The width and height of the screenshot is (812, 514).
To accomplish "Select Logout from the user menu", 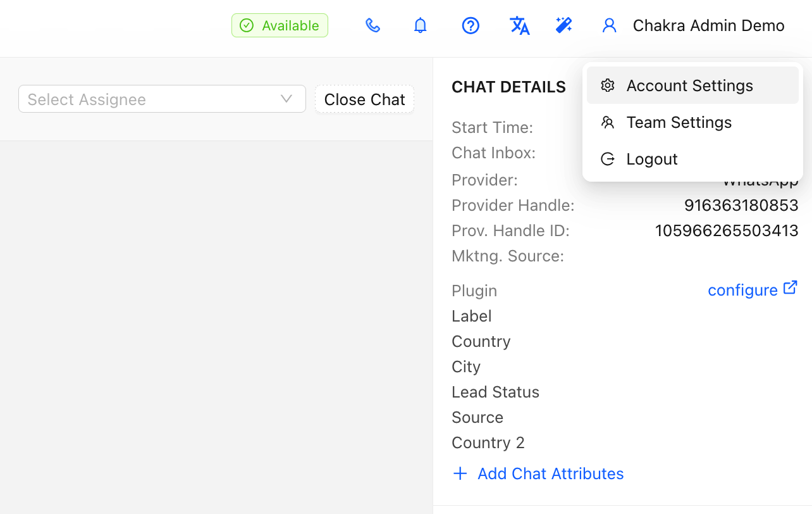I will (651, 159).
